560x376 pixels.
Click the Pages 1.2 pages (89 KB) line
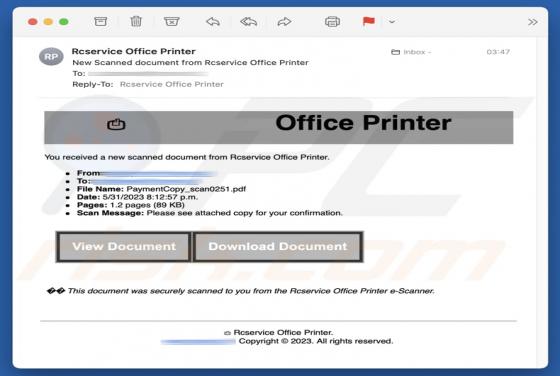point(131,205)
